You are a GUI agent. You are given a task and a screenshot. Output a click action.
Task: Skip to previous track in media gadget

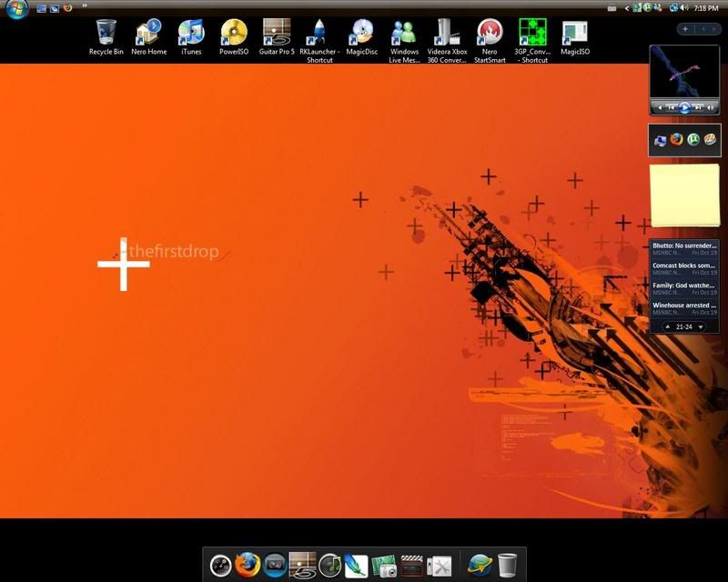pyautogui.click(x=671, y=107)
